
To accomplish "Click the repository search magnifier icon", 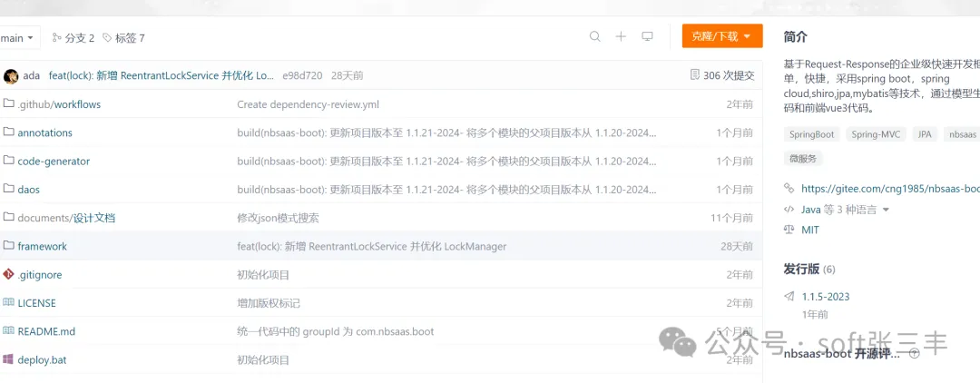I will click(x=595, y=36).
